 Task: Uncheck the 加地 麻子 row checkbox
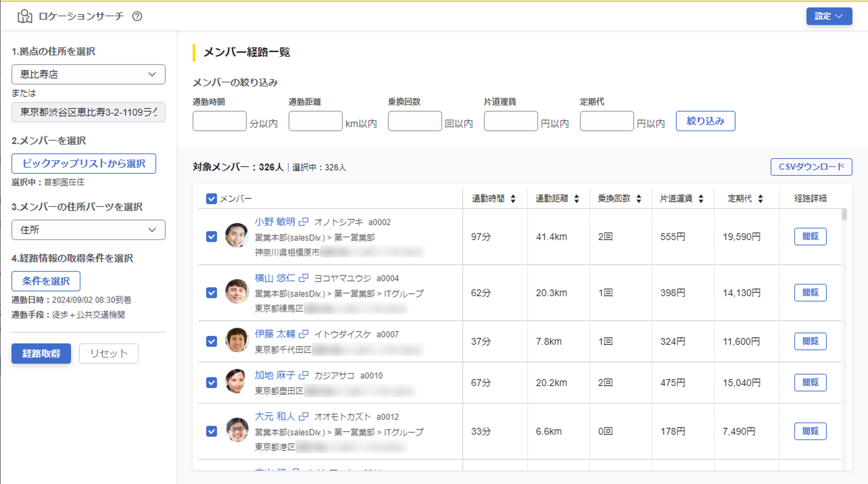pyautogui.click(x=211, y=383)
